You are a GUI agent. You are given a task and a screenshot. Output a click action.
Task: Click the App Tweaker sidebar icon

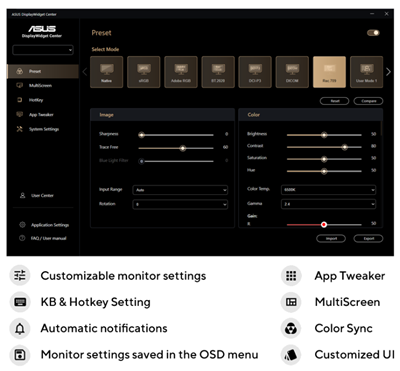click(x=20, y=114)
